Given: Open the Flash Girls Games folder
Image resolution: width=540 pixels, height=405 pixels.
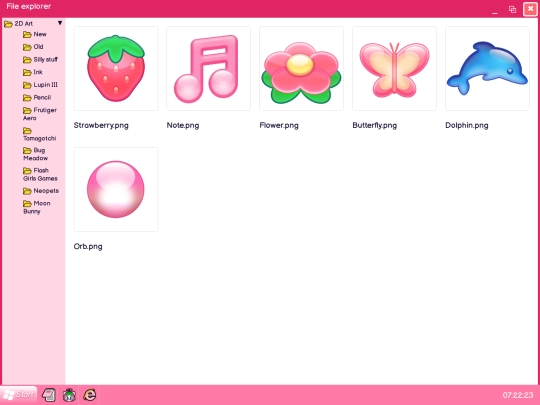Looking at the screenshot, I should coord(40,174).
